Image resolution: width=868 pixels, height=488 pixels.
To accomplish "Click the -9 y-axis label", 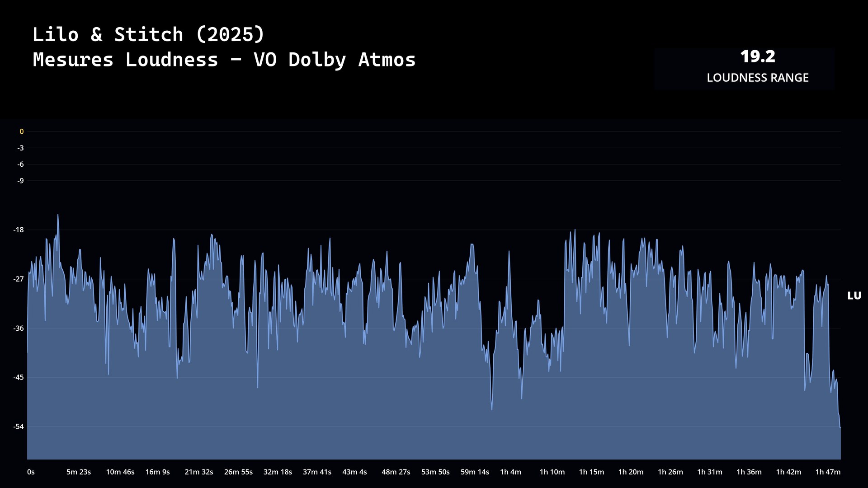I will tap(21, 181).
